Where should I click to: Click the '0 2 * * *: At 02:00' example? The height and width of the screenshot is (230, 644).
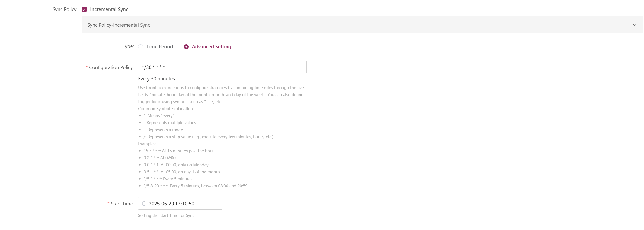pos(160,158)
